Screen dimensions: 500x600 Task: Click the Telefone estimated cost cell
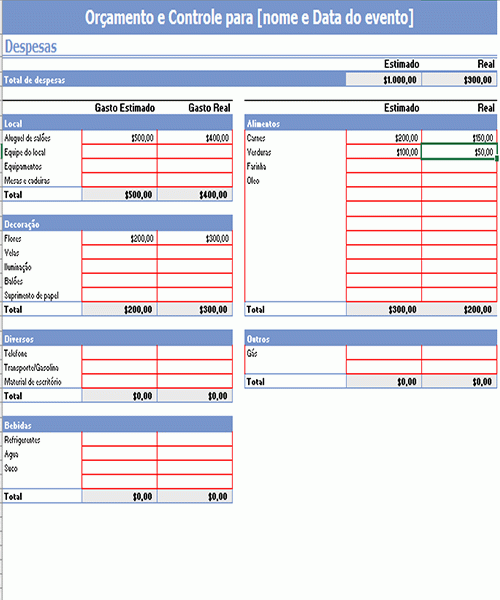click(119, 353)
